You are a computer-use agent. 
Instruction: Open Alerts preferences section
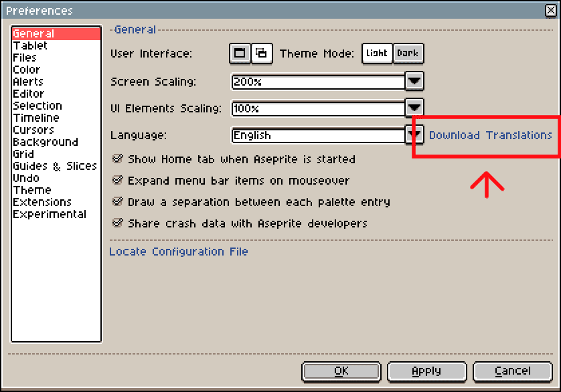(x=56, y=82)
